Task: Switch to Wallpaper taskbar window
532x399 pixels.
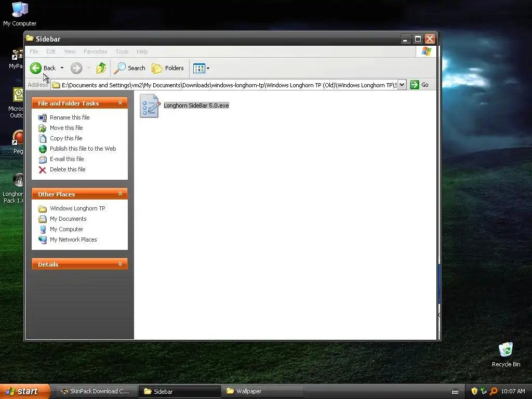Action: tap(262, 392)
